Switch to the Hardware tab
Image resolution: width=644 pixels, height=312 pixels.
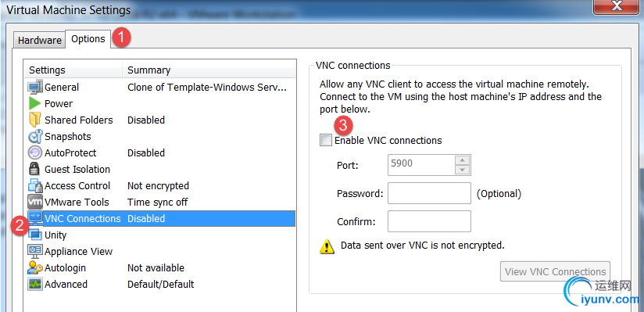pyautogui.click(x=39, y=41)
